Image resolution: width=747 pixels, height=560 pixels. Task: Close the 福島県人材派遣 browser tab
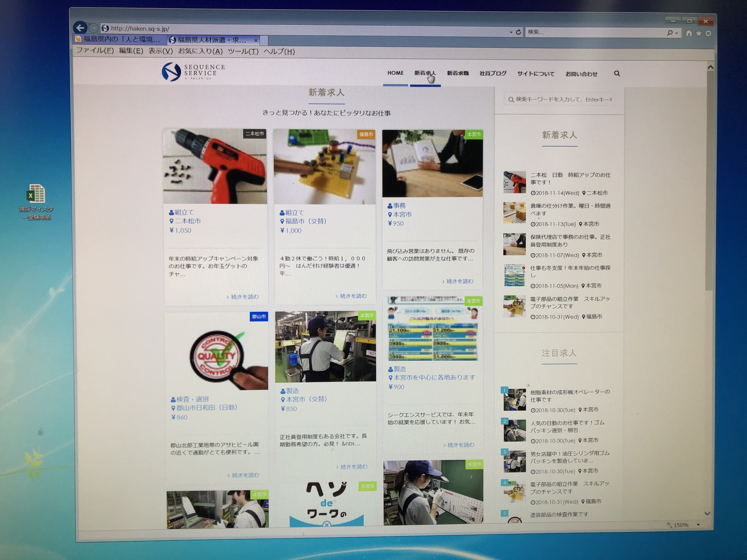256,41
